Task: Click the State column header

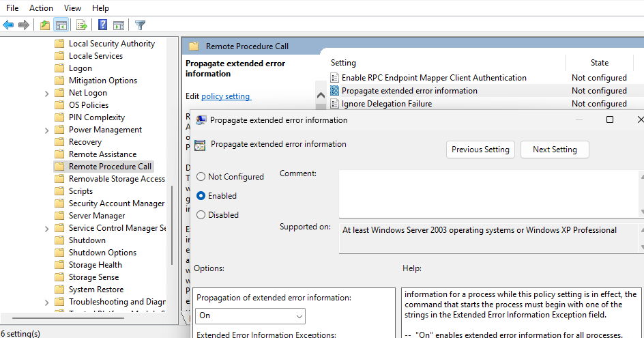Action: [599, 63]
